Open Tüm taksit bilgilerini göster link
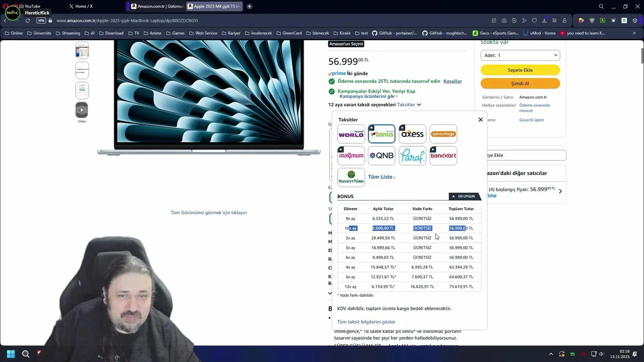Screen dimensions: 644x362 click(366, 322)
